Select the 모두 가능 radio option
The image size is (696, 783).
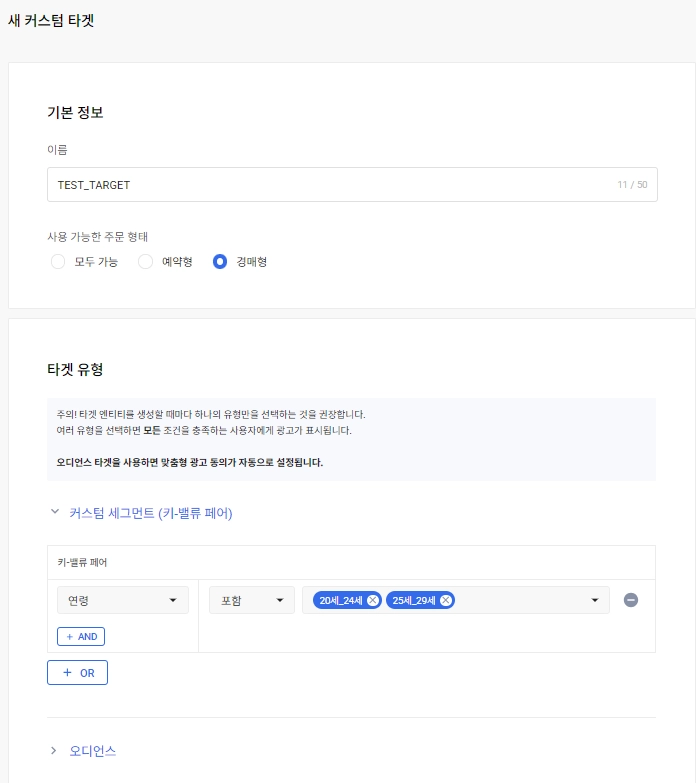(57, 262)
